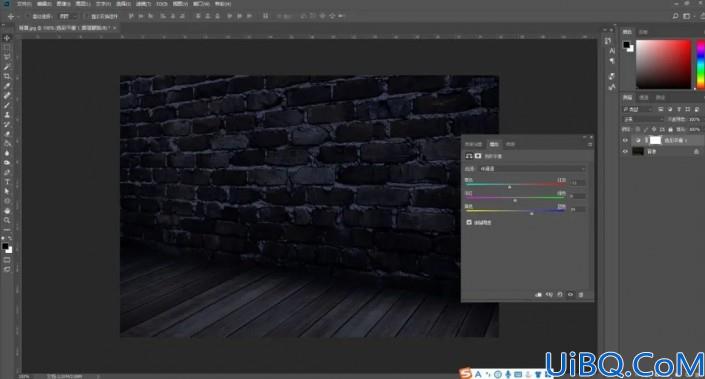Reset Color Balance to adjustment defaults
Viewport: 705px width, 379px height.
(560, 295)
